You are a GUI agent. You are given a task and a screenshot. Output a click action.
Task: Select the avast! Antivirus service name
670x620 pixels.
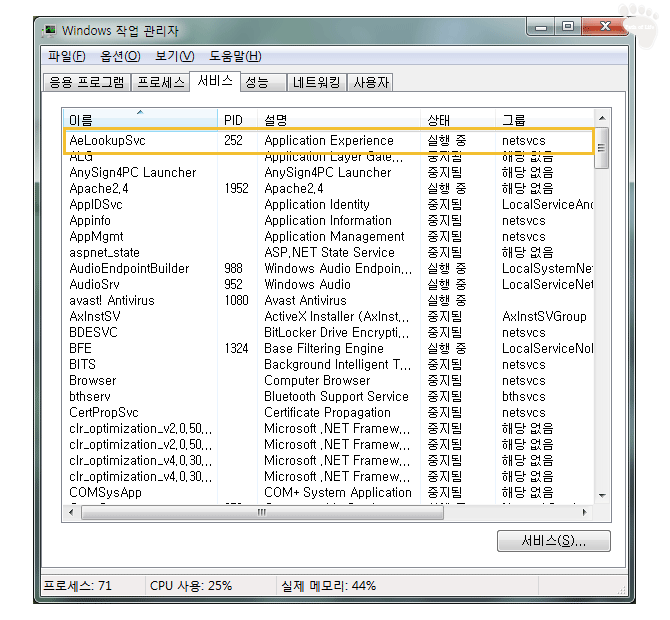pos(112,300)
